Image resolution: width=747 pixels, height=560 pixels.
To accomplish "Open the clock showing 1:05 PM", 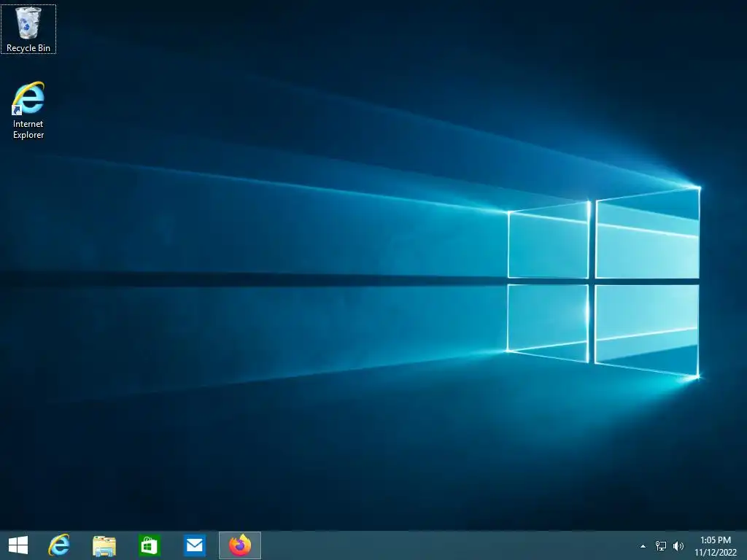I will click(x=716, y=546).
